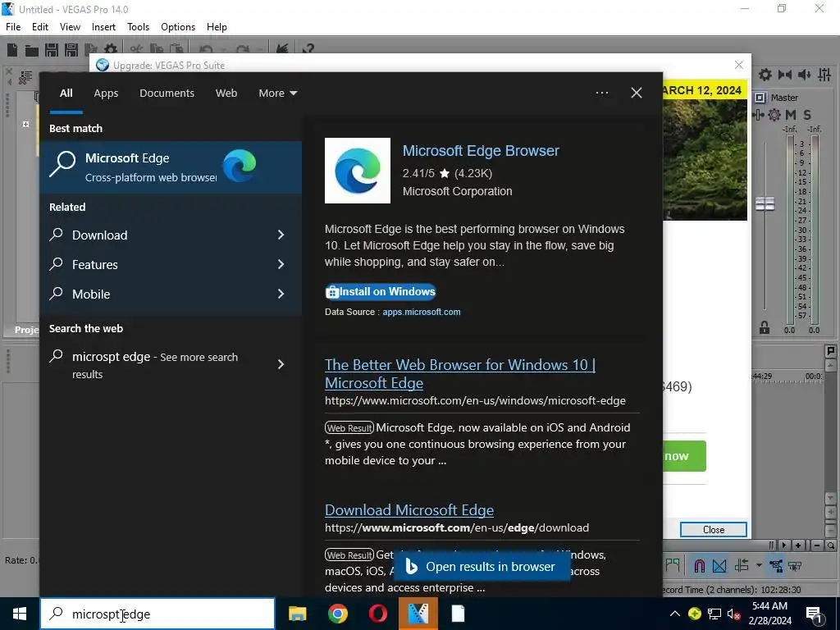Open Opera browser from the taskbar

(377, 614)
